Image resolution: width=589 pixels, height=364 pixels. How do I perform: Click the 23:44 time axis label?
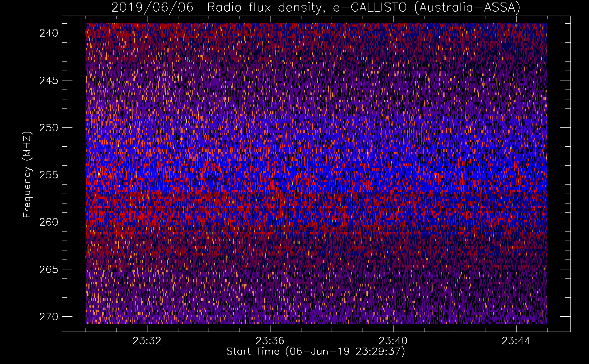pyautogui.click(x=516, y=341)
